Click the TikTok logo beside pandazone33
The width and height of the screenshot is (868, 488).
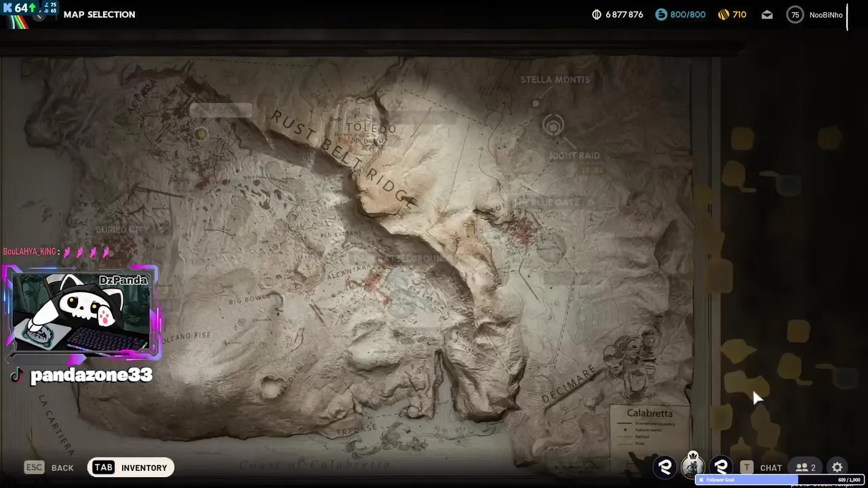(16, 375)
